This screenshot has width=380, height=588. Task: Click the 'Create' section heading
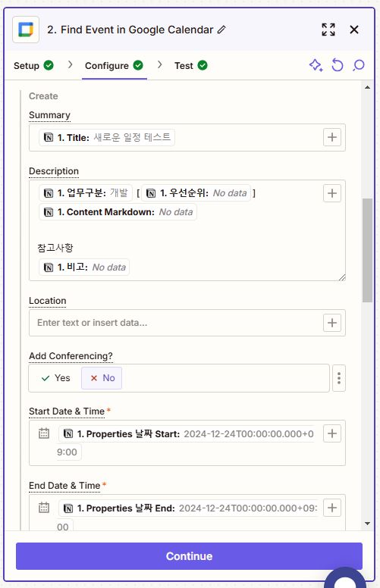tap(43, 96)
